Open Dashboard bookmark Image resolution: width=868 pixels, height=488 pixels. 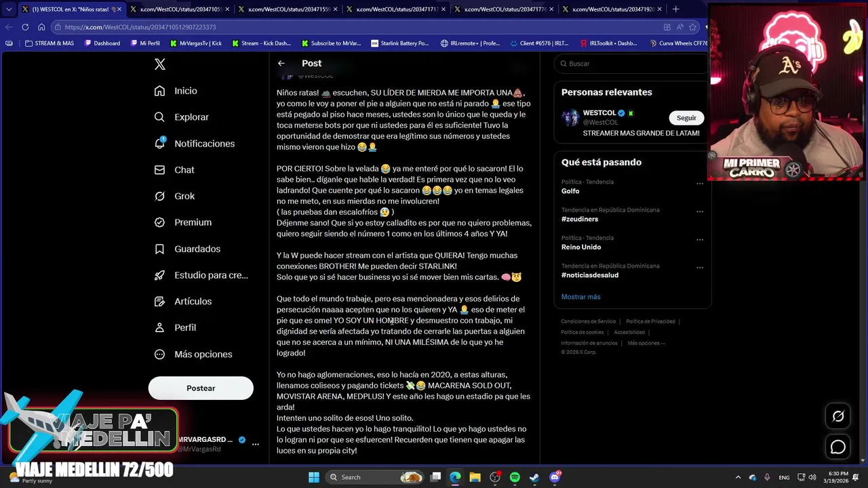[x=102, y=43]
